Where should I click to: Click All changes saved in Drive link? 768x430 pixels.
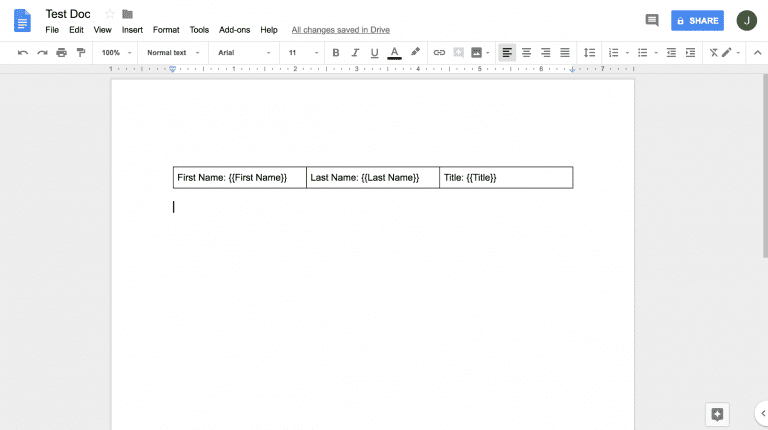(343, 30)
